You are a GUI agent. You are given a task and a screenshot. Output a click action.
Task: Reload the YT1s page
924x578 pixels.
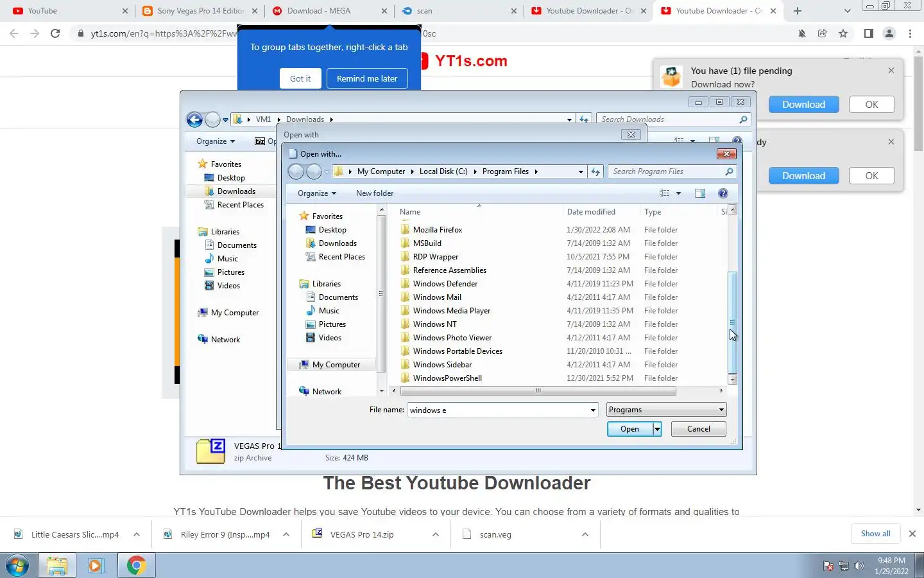click(x=55, y=33)
